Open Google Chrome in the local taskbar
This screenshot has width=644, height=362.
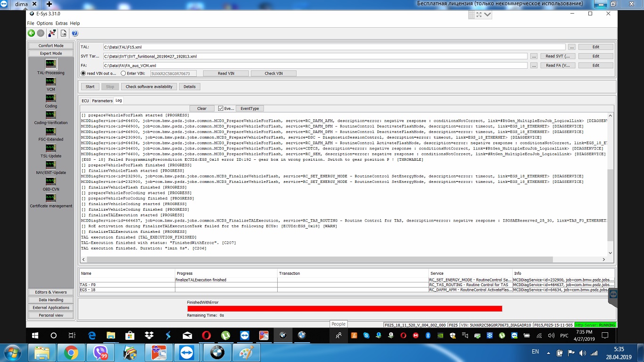coord(71,353)
